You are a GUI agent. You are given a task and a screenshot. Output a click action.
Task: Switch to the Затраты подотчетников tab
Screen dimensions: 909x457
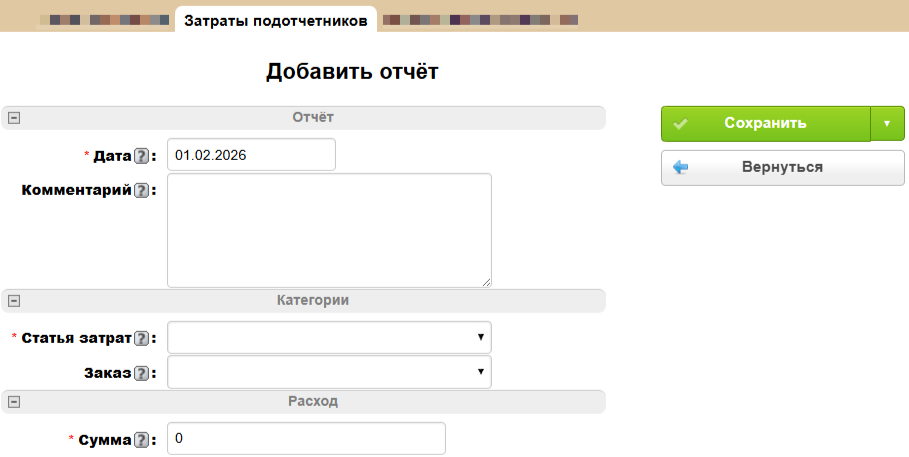(x=275, y=20)
